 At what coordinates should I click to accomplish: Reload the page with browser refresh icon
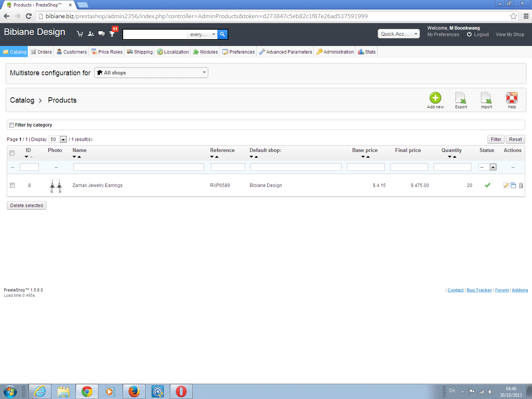[x=28, y=16]
